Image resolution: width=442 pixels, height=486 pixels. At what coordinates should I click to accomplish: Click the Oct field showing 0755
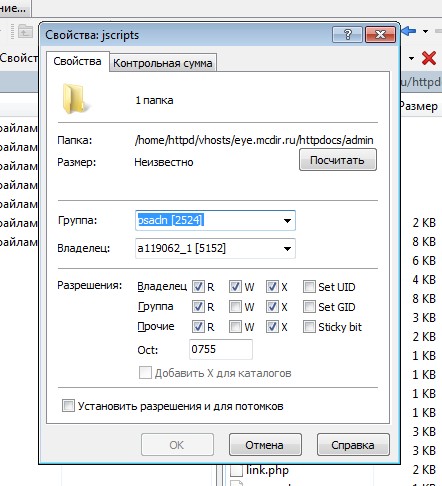coord(221,349)
